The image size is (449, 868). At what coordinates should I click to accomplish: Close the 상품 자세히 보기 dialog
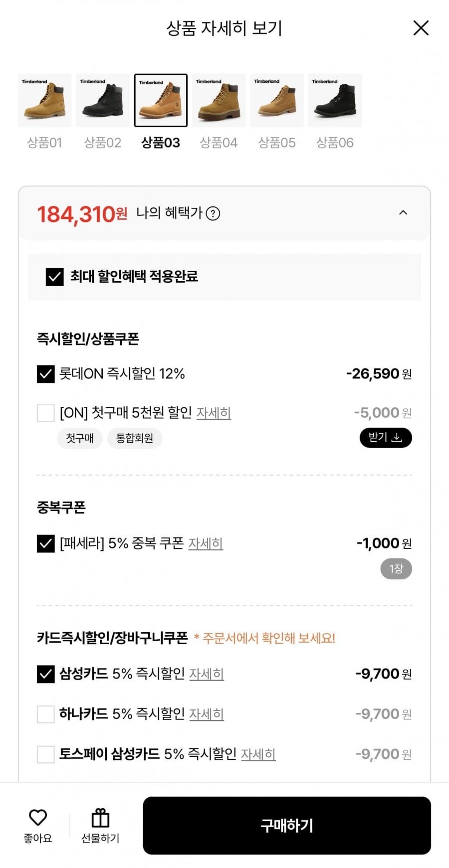point(421,28)
